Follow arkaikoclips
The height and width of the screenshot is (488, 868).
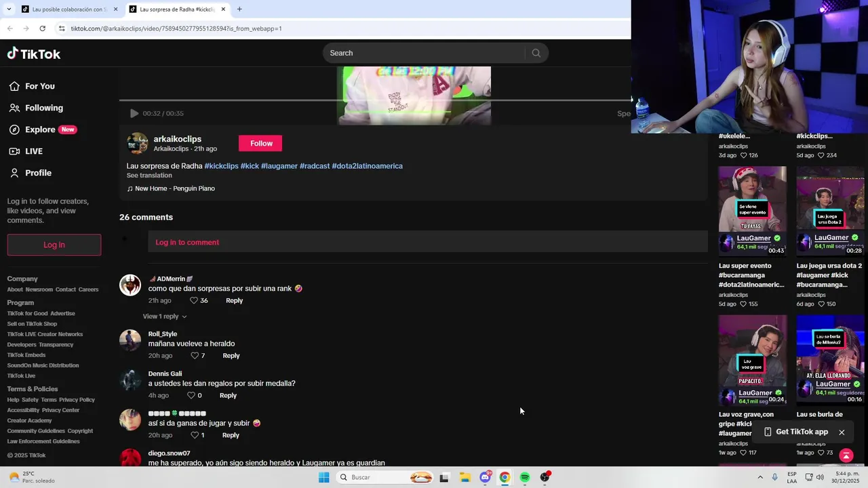(261, 143)
